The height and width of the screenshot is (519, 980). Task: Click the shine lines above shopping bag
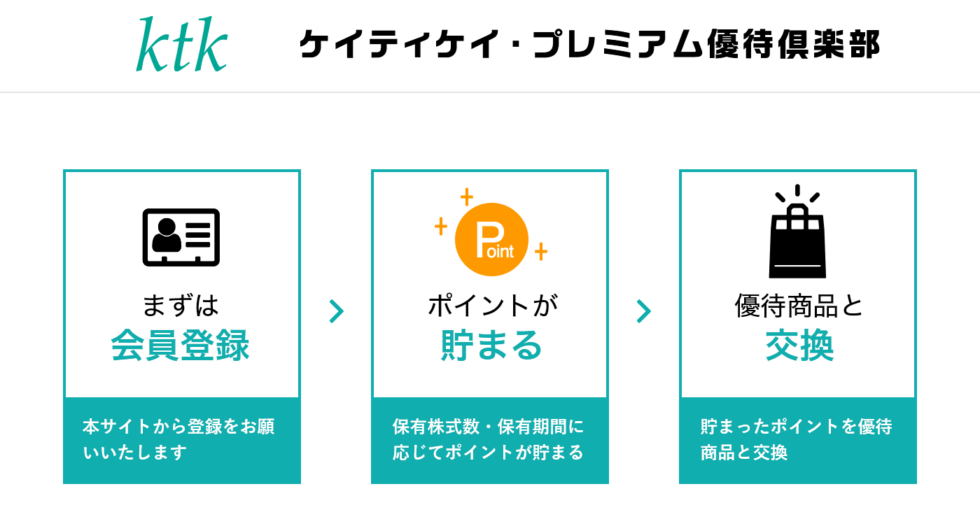tap(797, 194)
